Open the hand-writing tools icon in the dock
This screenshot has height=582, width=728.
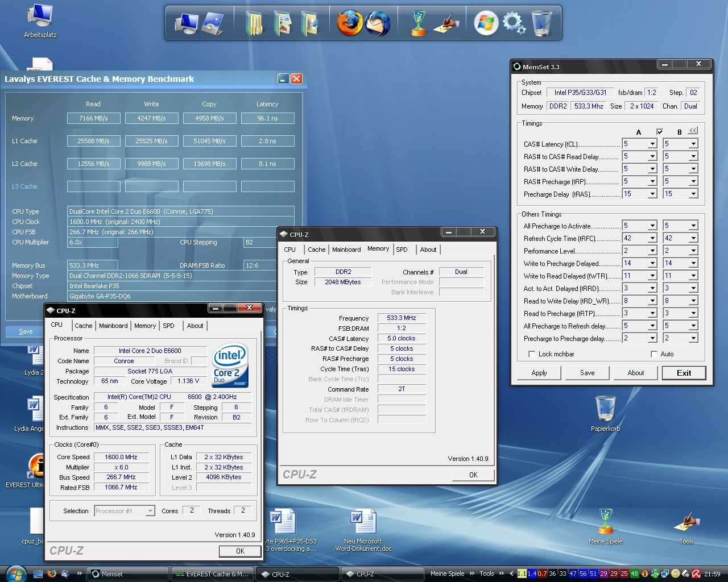click(x=446, y=23)
